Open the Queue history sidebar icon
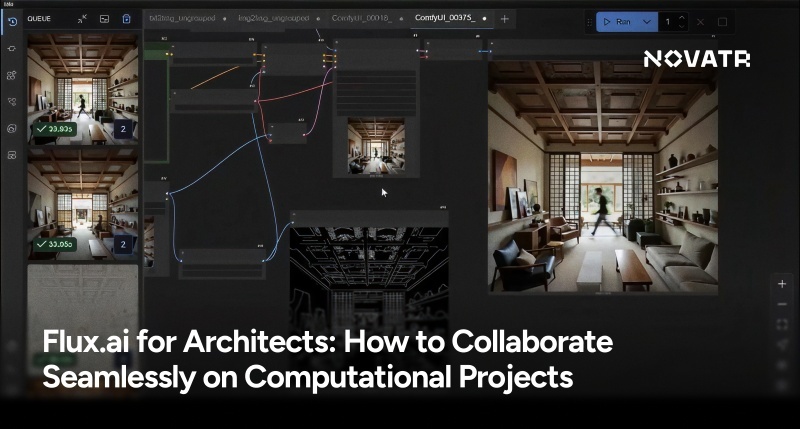The image size is (800, 429). point(11,21)
